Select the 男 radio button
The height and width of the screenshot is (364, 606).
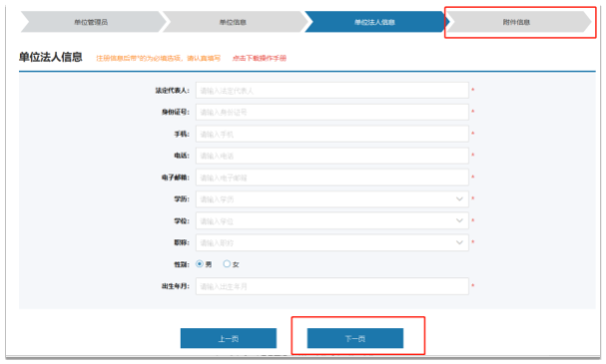tap(200, 264)
